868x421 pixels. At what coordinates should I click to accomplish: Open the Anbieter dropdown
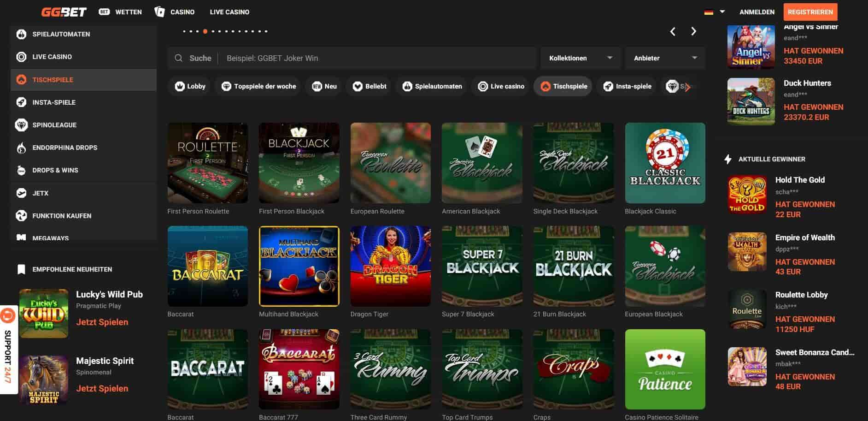click(x=665, y=58)
